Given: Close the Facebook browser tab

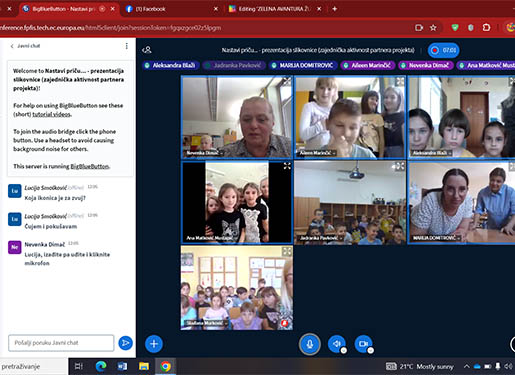Looking at the screenshot, I should click(x=216, y=9).
